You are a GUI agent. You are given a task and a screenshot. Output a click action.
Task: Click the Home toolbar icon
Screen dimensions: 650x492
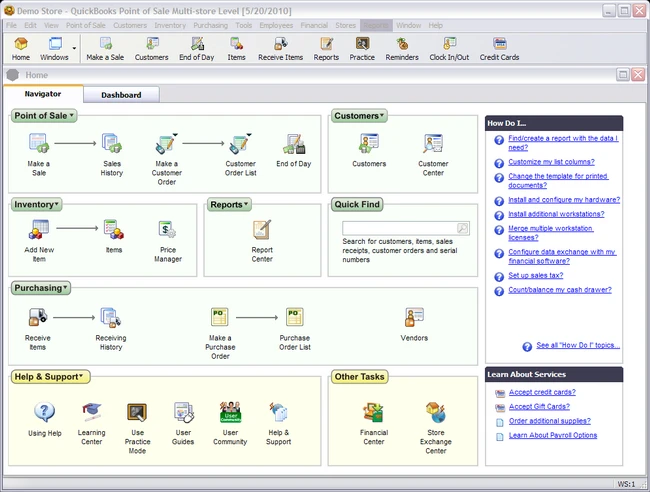(21, 49)
